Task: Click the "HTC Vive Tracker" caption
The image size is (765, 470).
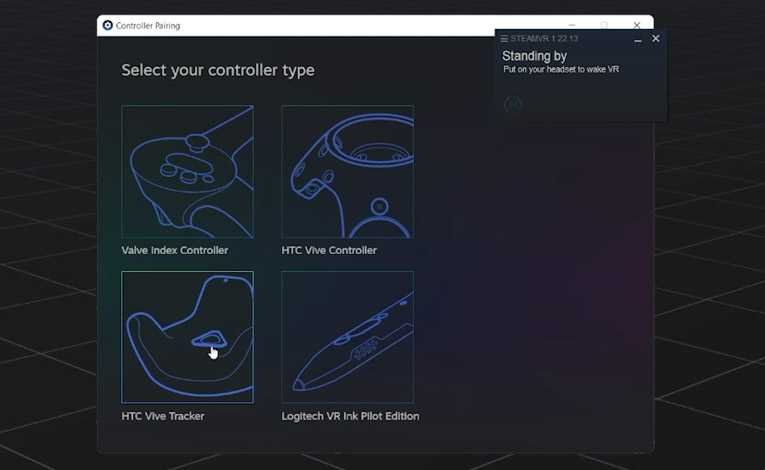Action: pos(163,416)
